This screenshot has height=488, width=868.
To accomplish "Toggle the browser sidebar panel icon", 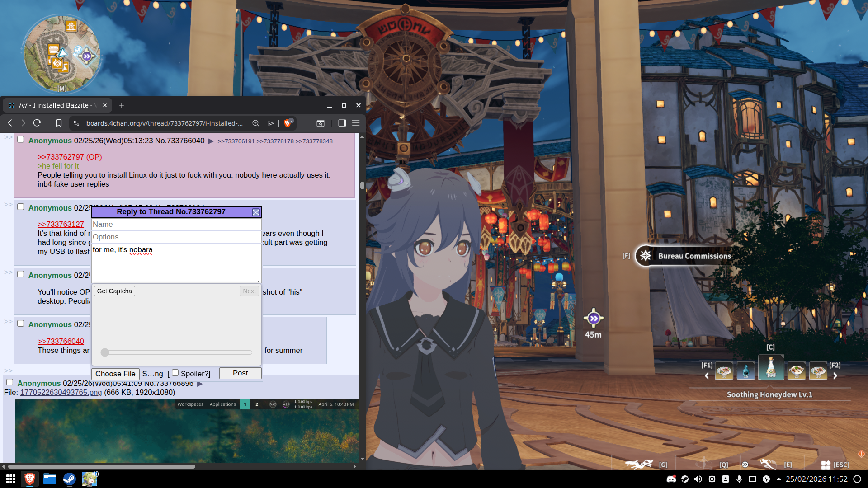I will tap(342, 123).
